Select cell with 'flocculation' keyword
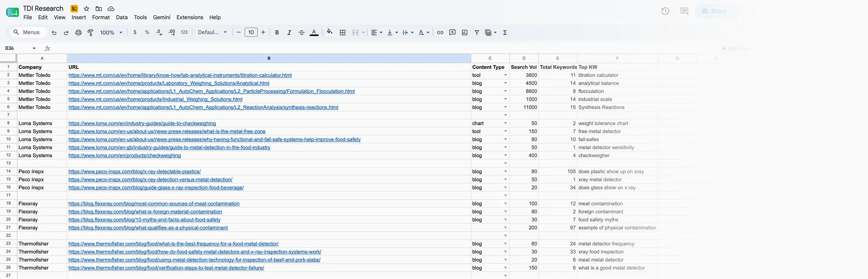This screenshot has height=279, width=868. [x=617, y=91]
